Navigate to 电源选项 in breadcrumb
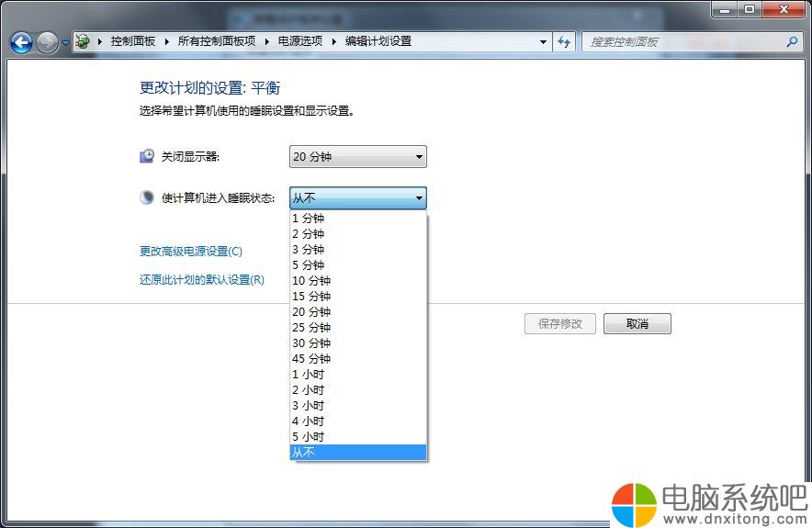 (302, 41)
